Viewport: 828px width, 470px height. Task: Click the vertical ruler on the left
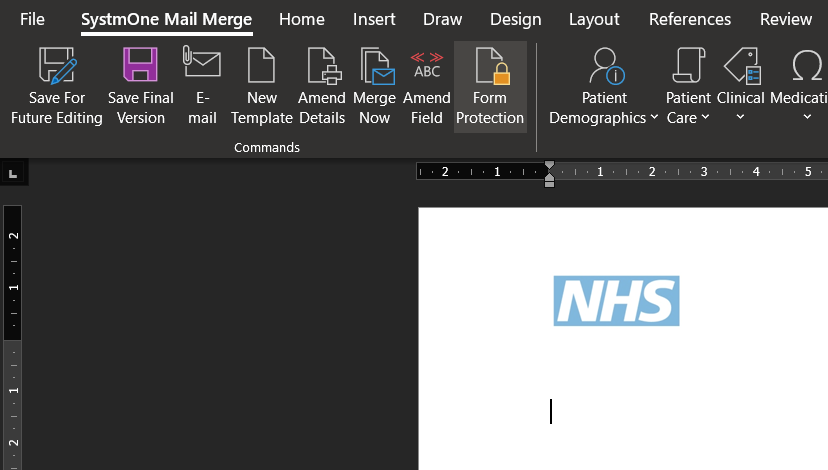13,338
